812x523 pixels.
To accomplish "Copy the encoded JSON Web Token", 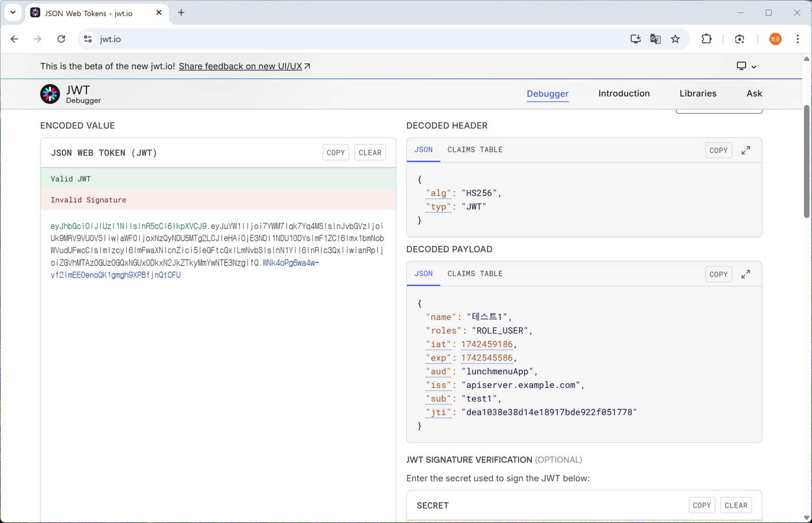I will pos(336,153).
